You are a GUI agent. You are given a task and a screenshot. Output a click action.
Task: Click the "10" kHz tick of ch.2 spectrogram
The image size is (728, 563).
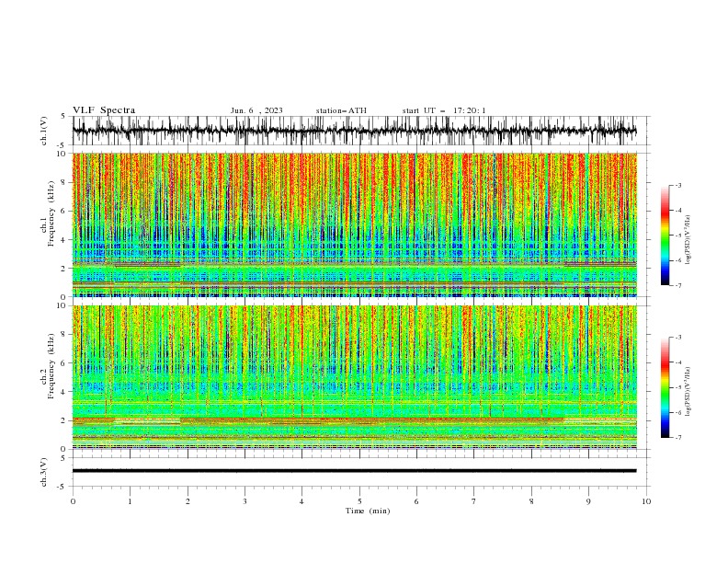point(63,305)
